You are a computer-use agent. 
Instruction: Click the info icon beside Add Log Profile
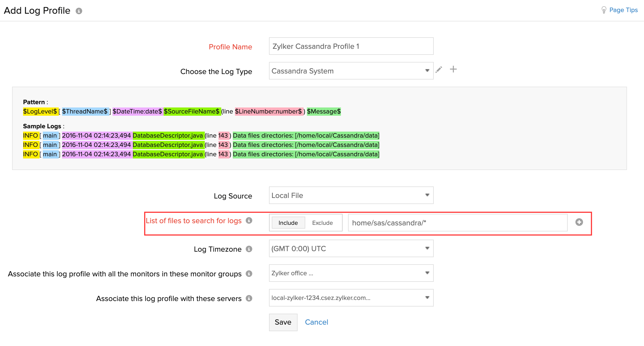click(79, 11)
